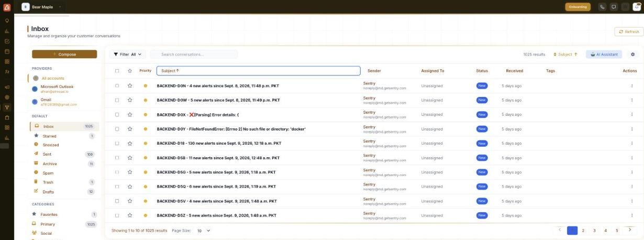644x240 pixels.
Task: Check the BACKEND-D0W row checkbox
Action: click(117, 100)
